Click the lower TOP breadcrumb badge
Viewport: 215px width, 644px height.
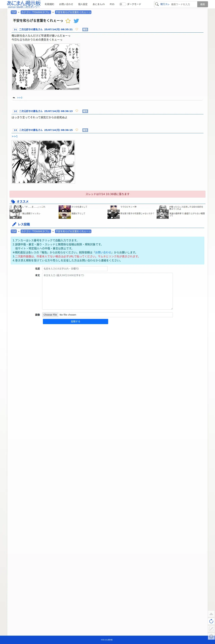[14, 231]
